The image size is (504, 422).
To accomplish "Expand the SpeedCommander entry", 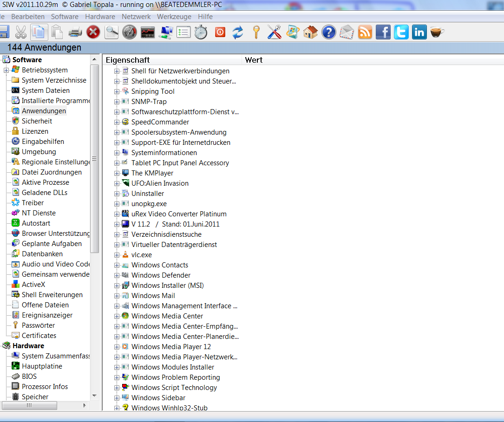I will coord(117,122).
